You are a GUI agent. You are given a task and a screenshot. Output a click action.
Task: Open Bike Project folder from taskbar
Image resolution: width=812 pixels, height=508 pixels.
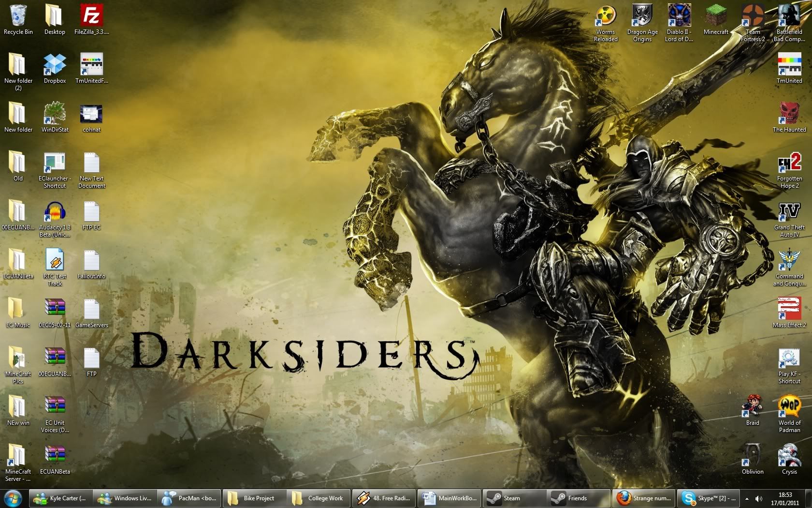point(255,498)
